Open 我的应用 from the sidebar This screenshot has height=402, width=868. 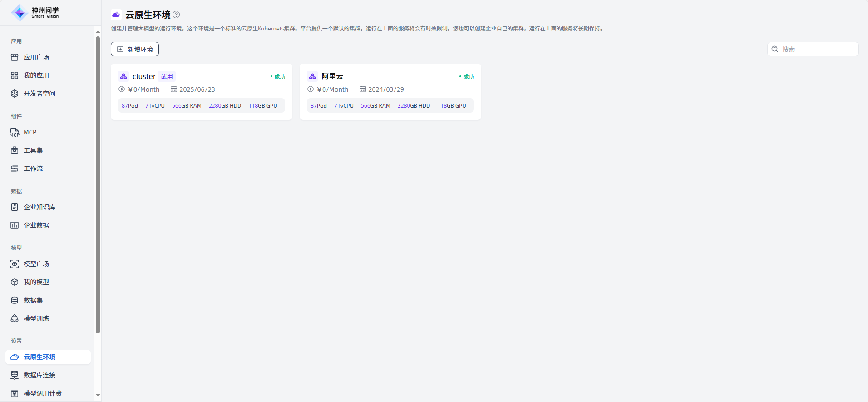36,75
